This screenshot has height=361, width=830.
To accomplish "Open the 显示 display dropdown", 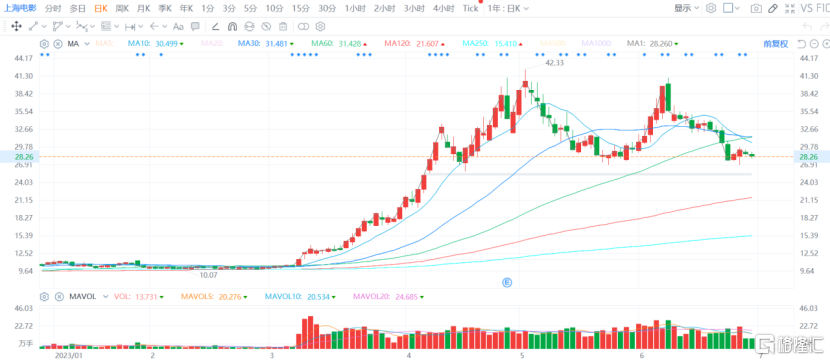I will (686, 8).
